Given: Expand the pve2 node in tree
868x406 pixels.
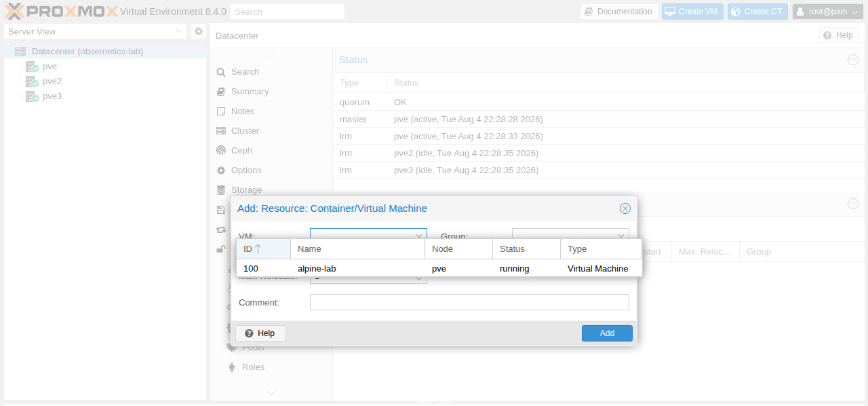Looking at the screenshot, I should click(21, 81).
